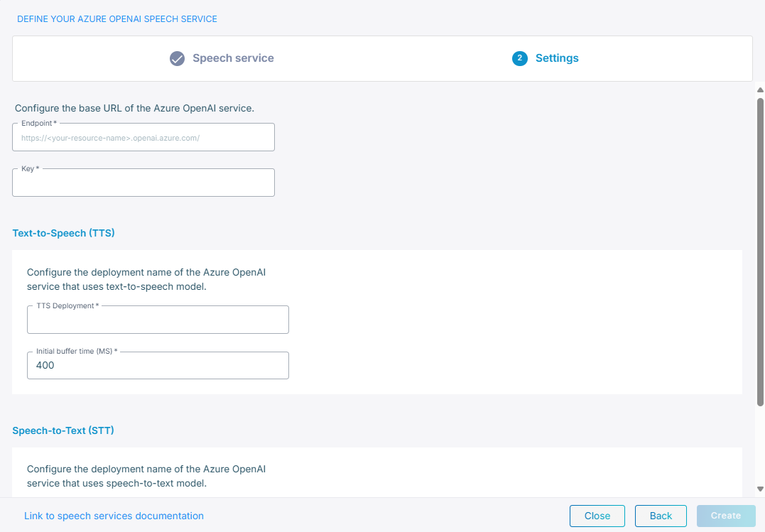Image resolution: width=765 pixels, height=532 pixels.
Task: Click the Text-to-Speech (TTS) section heading
Action: pos(63,233)
